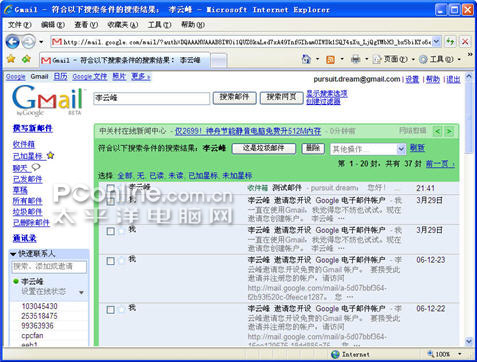Click the green online status dot

pos(15,281)
